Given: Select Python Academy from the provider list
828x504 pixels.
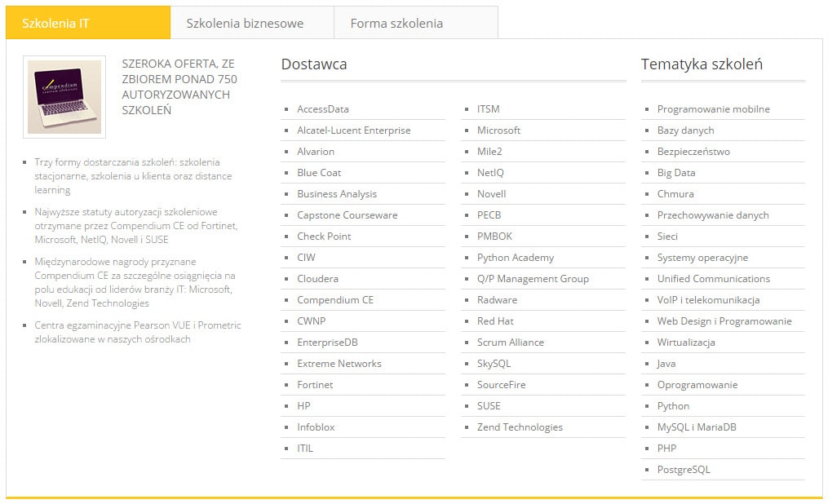Looking at the screenshot, I should (x=515, y=258).
